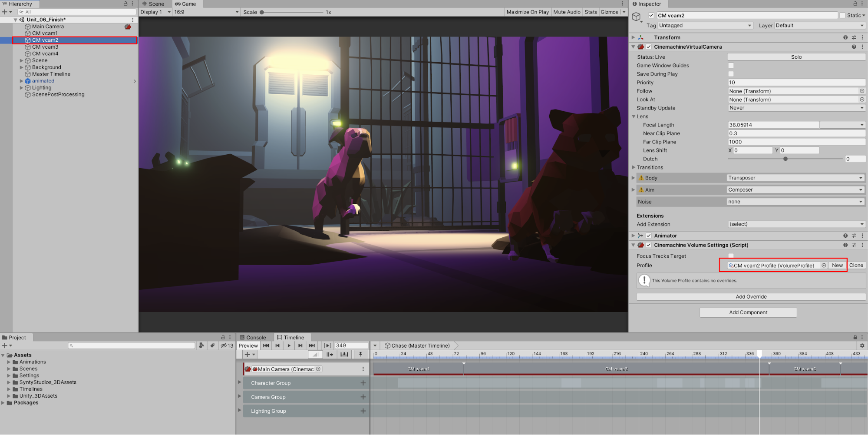Click the CM vcam3 timeline clip
This screenshot has width=868, height=435.
tap(804, 369)
